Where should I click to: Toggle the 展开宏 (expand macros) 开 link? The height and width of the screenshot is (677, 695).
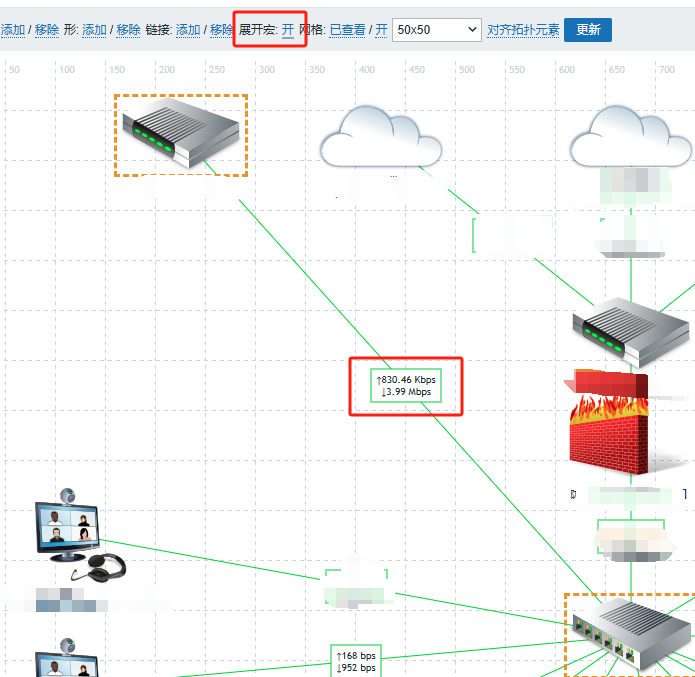288,30
